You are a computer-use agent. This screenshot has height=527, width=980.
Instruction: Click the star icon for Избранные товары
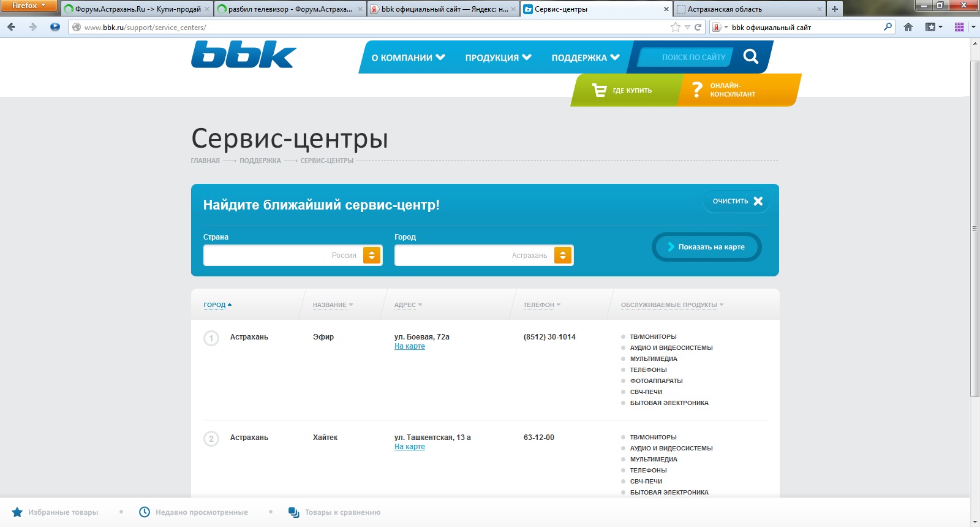pyautogui.click(x=17, y=512)
